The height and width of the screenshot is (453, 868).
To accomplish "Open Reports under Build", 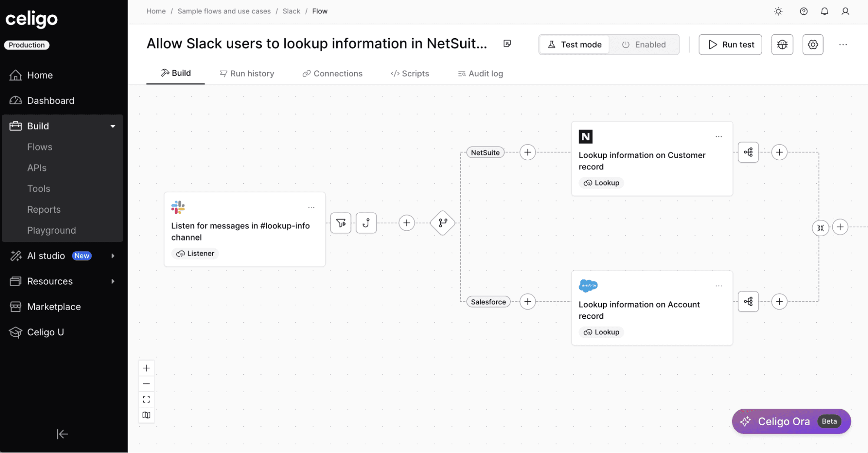I will (44, 210).
